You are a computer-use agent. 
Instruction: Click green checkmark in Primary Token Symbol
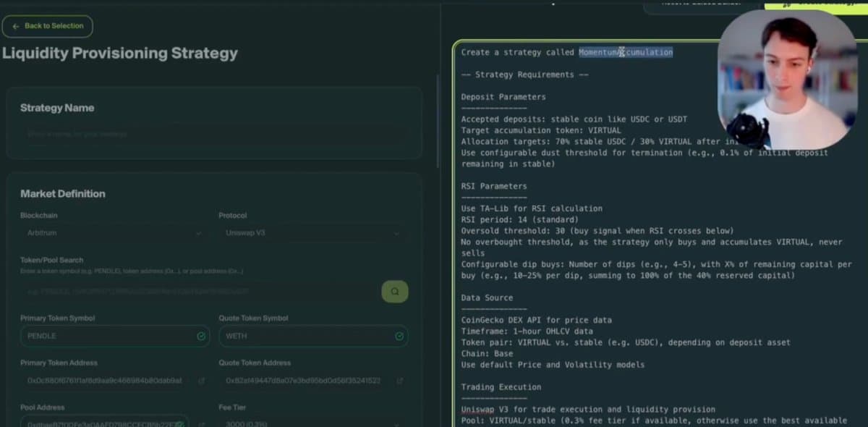[201, 337]
